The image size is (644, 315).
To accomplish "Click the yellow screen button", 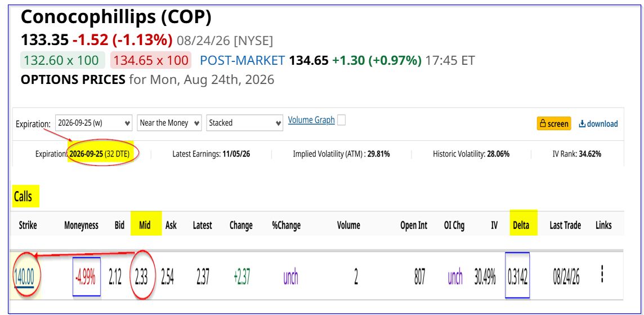I will (553, 124).
